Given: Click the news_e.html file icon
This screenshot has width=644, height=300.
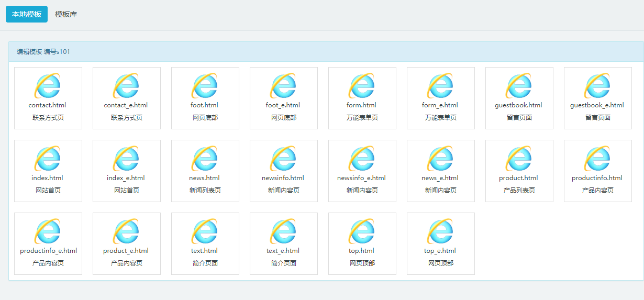Looking at the screenshot, I should click(440, 159).
